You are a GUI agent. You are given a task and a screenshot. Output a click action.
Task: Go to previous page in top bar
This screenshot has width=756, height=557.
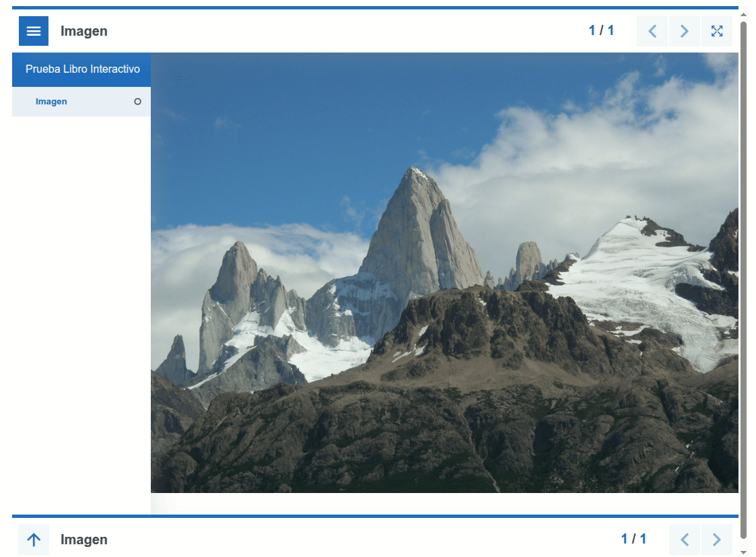(652, 31)
